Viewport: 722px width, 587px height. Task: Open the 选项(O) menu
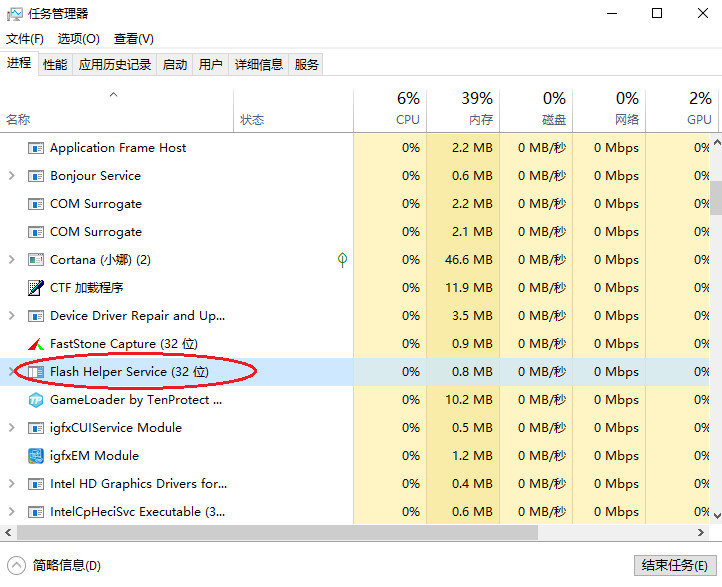78,39
